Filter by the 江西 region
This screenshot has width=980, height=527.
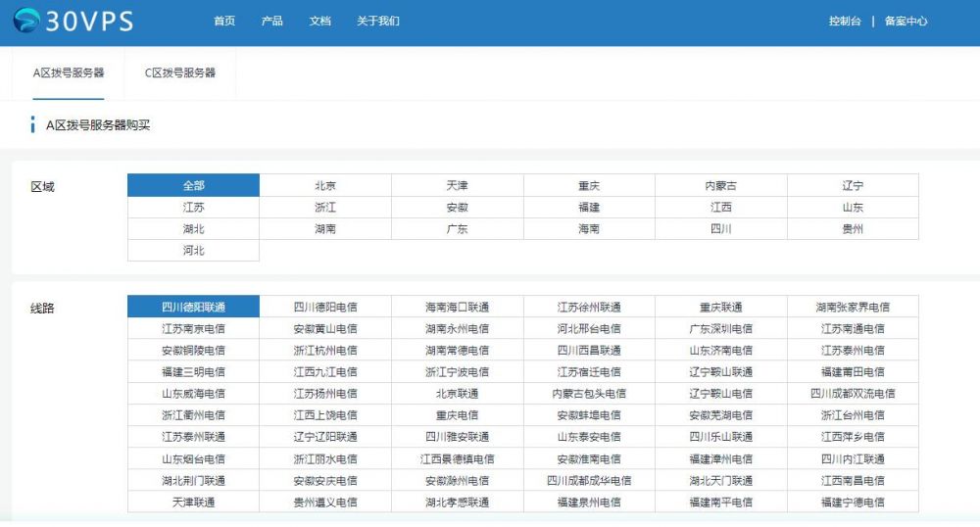(x=720, y=208)
